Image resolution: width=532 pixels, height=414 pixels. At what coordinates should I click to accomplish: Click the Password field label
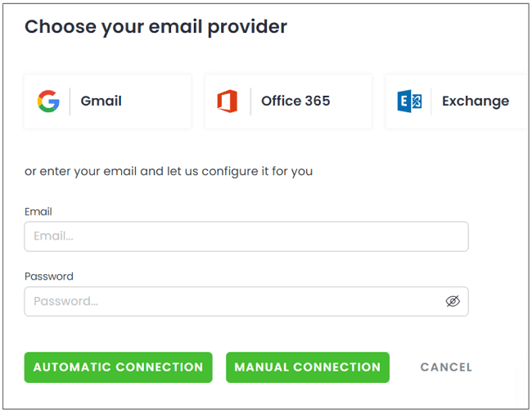tap(49, 277)
